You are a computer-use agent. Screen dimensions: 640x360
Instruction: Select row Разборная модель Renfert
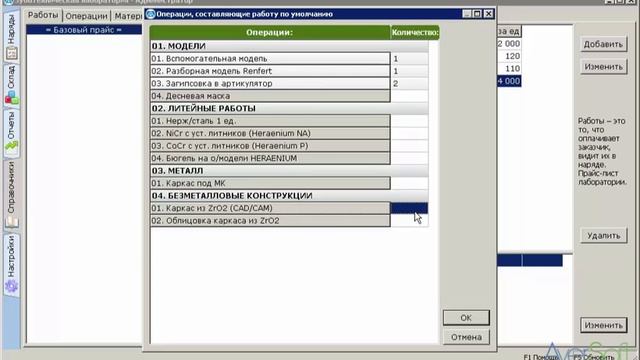tap(270, 71)
